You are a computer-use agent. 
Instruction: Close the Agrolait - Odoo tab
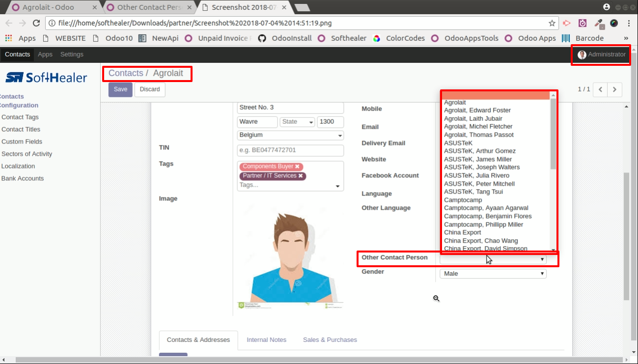(x=95, y=7)
